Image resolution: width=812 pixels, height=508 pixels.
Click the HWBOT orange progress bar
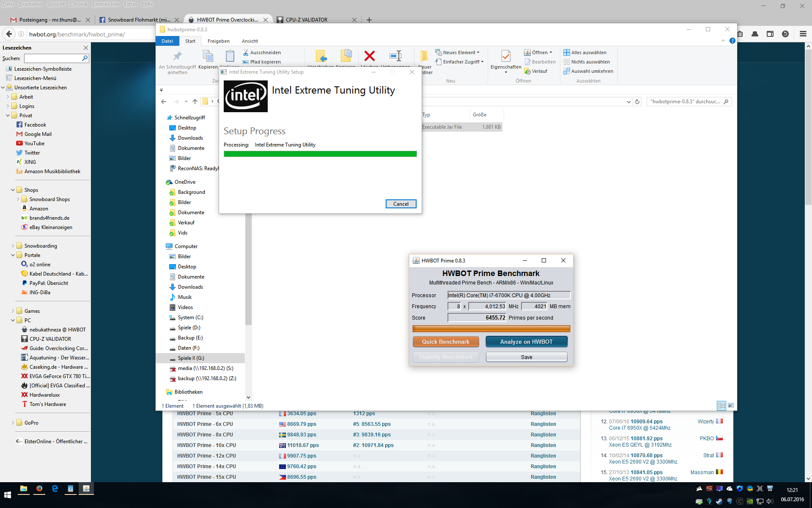pyautogui.click(x=491, y=329)
